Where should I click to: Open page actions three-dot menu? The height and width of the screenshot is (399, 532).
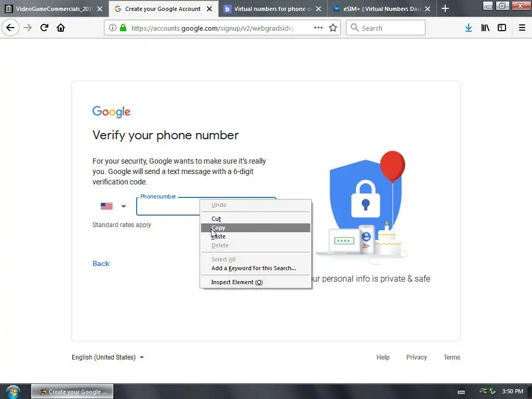click(x=318, y=28)
